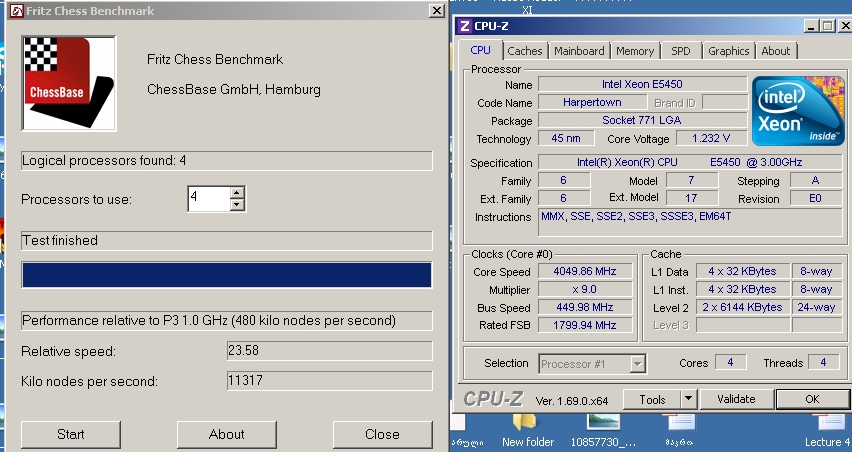Click the Instructions list field

[690, 223]
